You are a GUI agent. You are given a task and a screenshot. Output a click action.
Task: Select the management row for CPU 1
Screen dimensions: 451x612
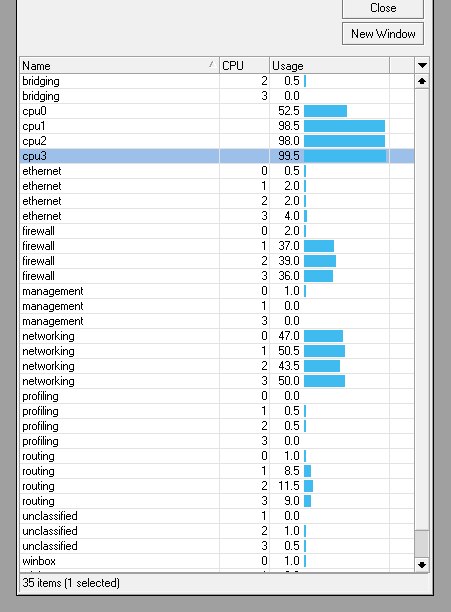click(x=217, y=306)
